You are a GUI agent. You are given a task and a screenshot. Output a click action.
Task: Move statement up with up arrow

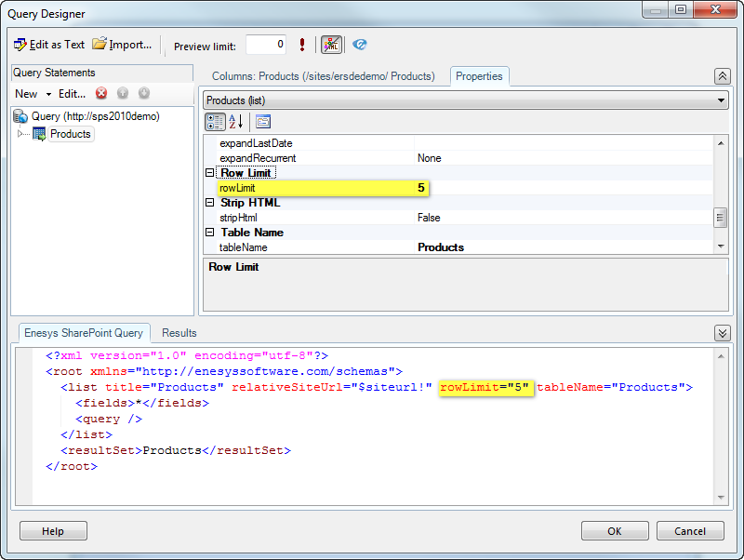[x=123, y=93]
